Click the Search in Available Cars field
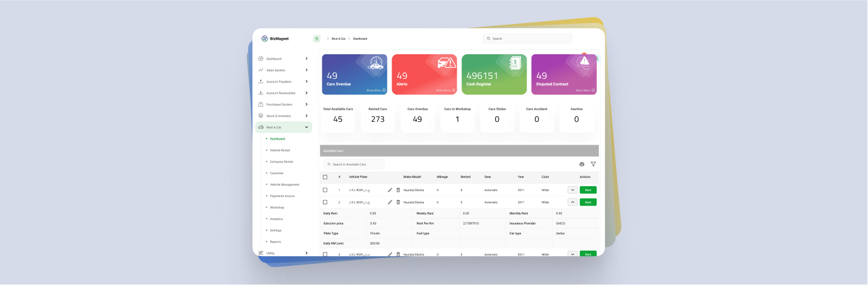Image resolution: width=868 pixels, height=285 pixels. pos(354,164)
